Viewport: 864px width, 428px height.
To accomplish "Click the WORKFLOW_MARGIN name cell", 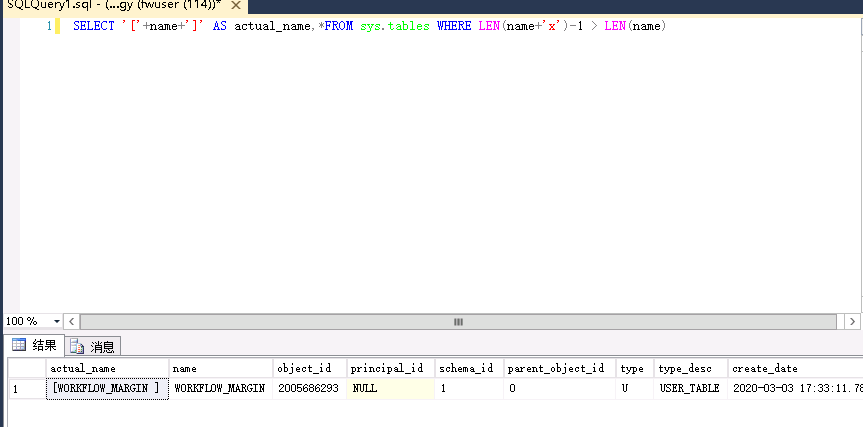I will click(x=221, y=388).
